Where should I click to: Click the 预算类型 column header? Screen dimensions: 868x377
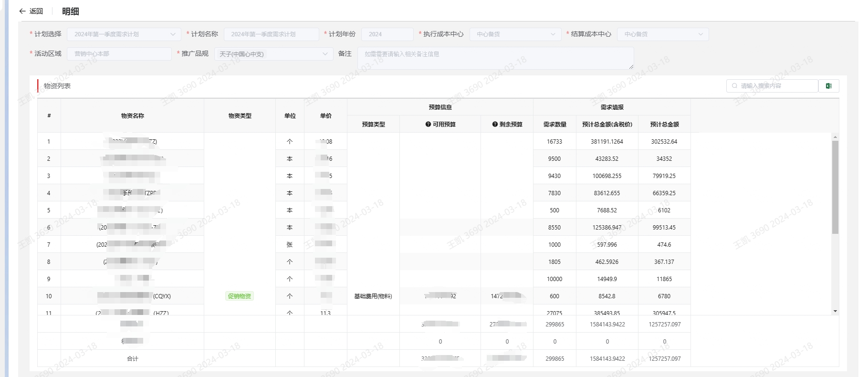coord(373,125)
